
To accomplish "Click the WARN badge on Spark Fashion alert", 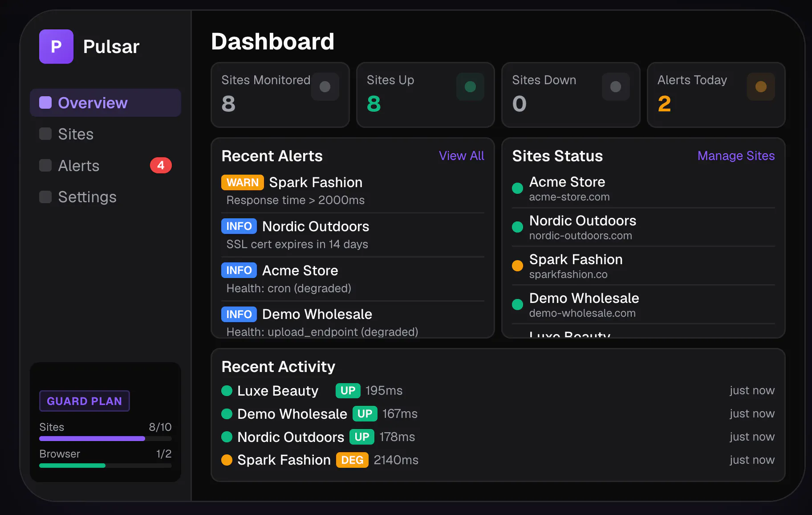I will pyautogui.click(x=242, y=182).
